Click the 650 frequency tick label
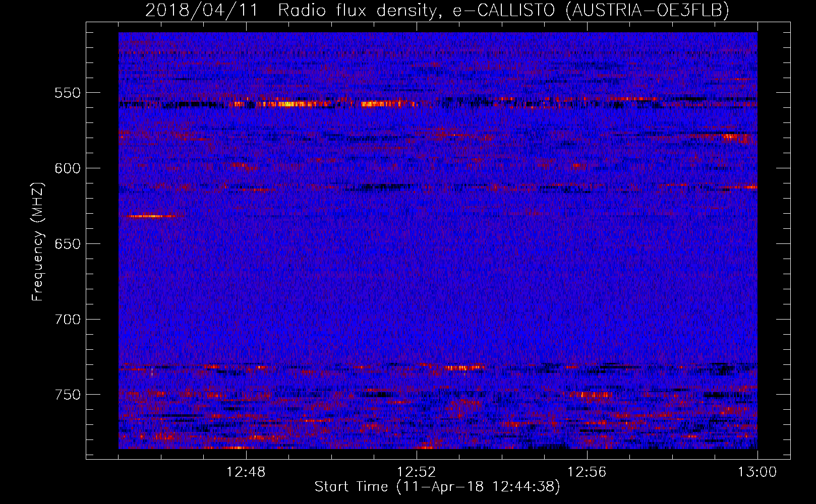This screenshot has width=816, height=504. [68, 244]
